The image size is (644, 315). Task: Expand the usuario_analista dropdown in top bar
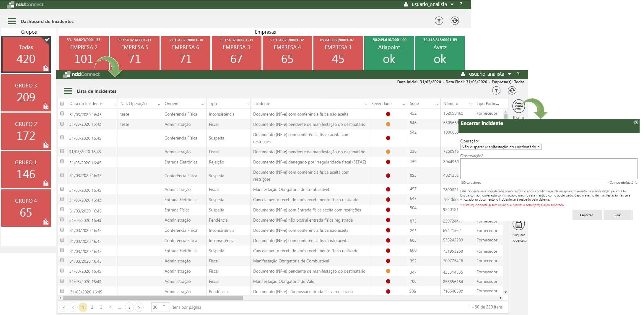click(x=452, y=4)
